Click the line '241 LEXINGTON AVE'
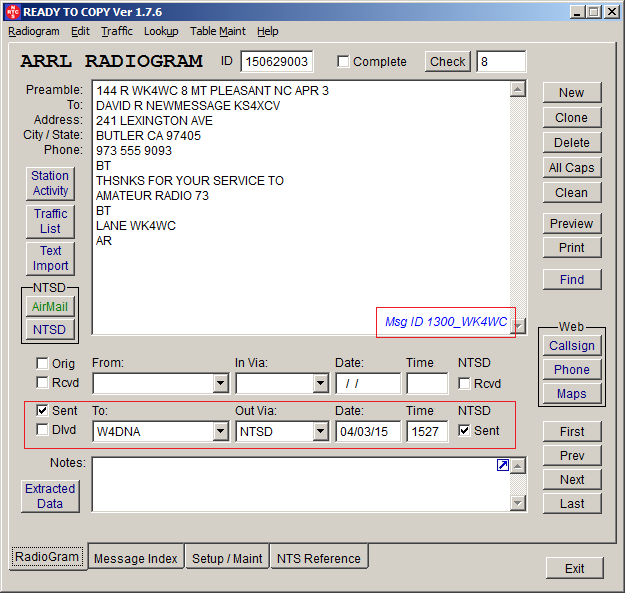625x593 pixels. coord(154,121)
